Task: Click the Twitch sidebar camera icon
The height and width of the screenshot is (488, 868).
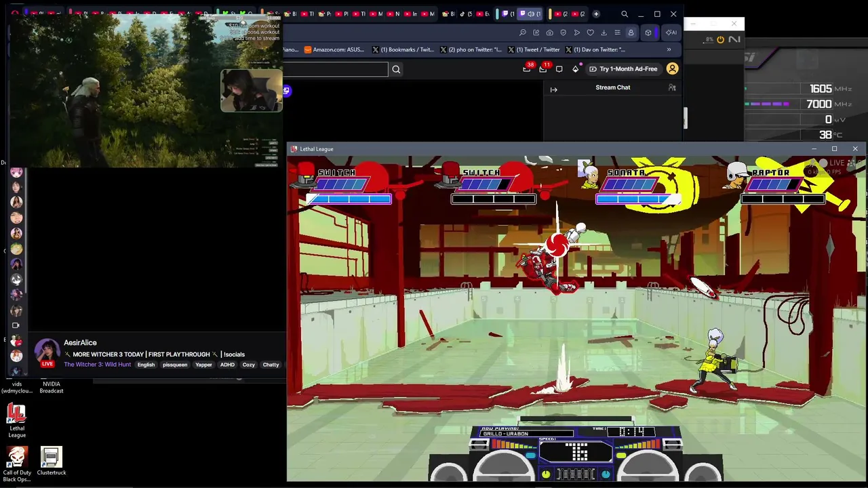Action: [16, 325]
